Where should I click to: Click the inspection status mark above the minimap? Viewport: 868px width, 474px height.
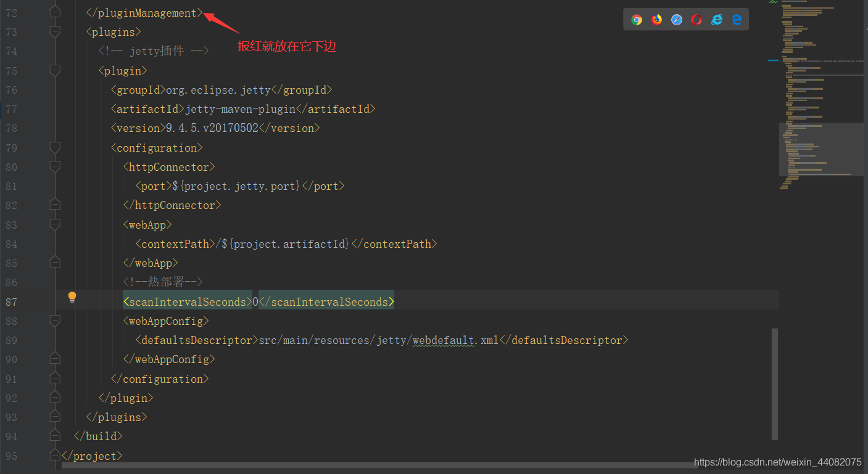coord(772,2)
